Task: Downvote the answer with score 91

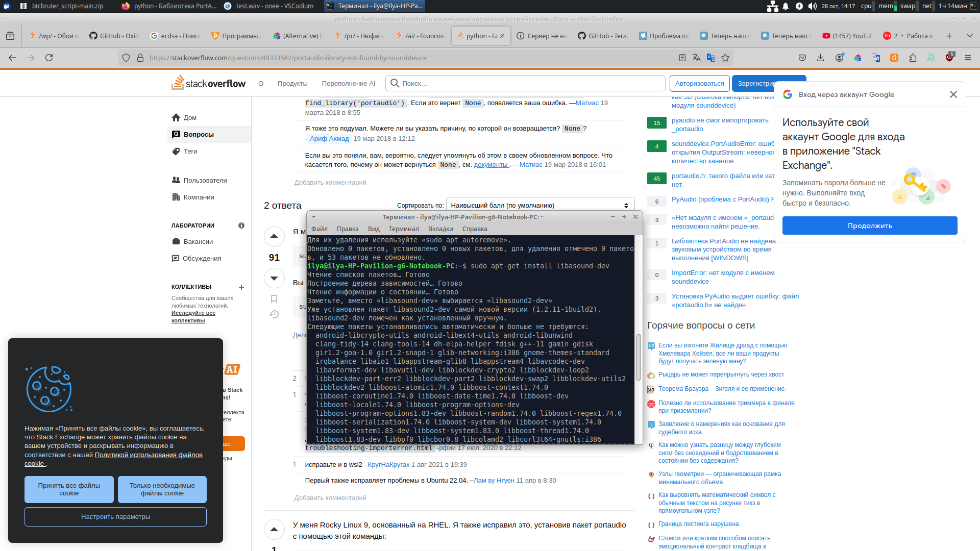Action: tap(274, 278)
